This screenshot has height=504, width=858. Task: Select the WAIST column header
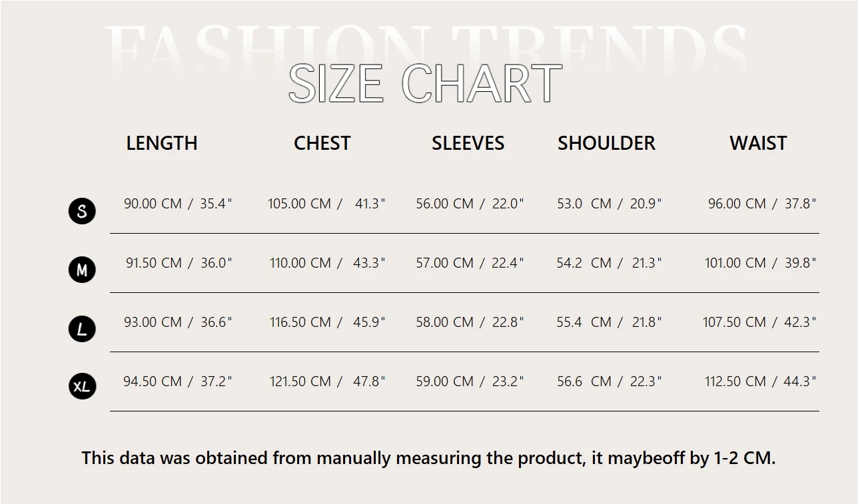758,143
